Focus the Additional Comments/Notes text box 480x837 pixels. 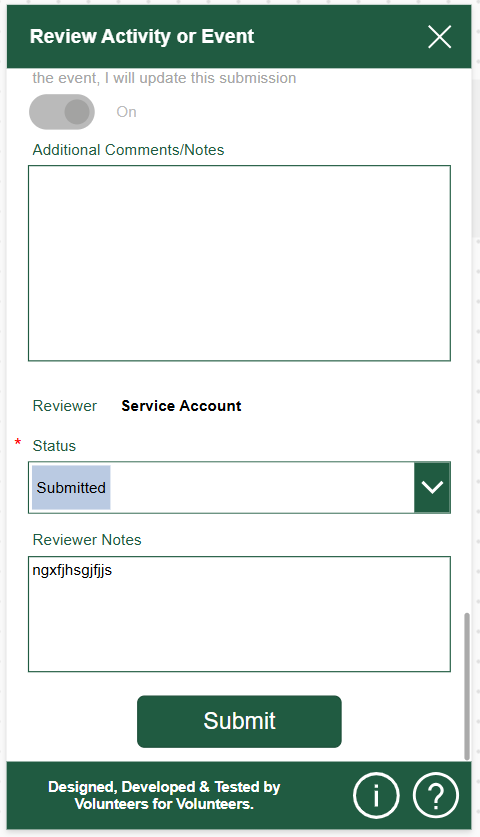point(239,263)
